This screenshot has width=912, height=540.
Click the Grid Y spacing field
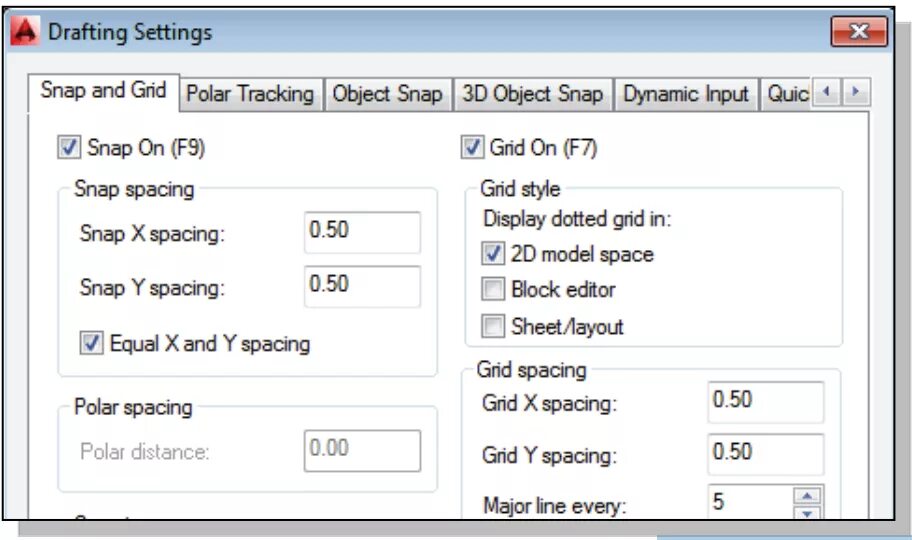pos(765,453)
